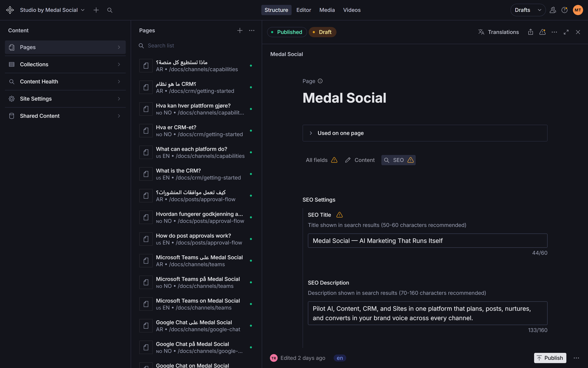Open page 'How do post approvals work?'
This screenshot has height=368, width=588.
[196, 239]
